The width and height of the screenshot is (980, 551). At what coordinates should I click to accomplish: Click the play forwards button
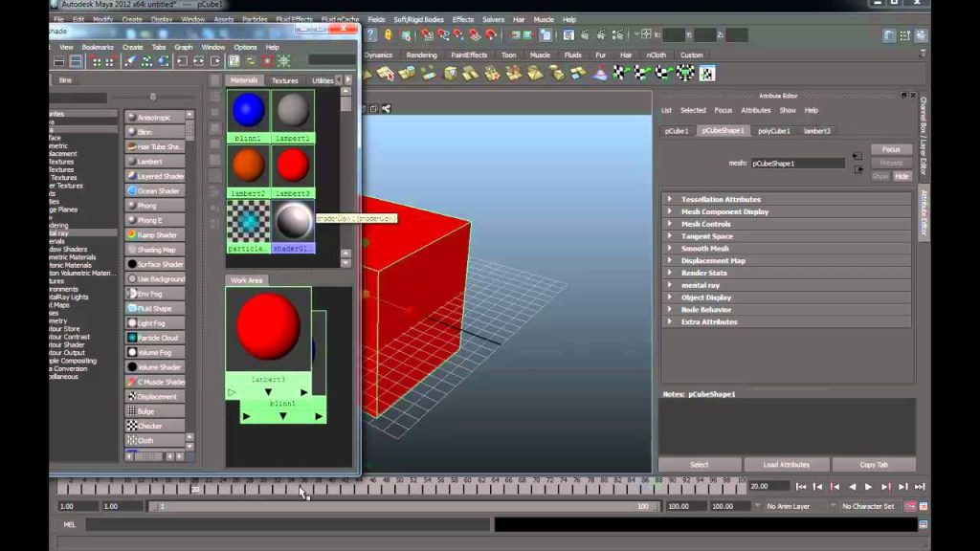[869, 487]
